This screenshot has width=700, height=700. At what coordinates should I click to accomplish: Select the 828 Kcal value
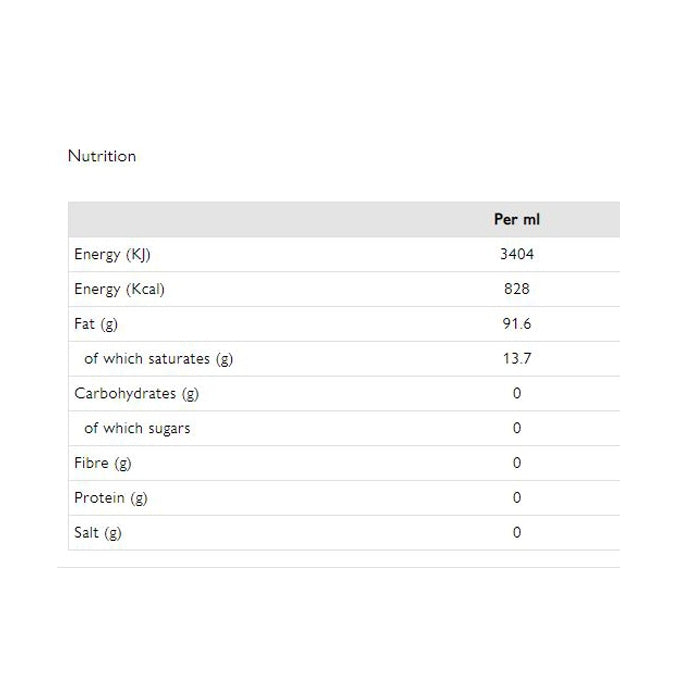(516, 289)
